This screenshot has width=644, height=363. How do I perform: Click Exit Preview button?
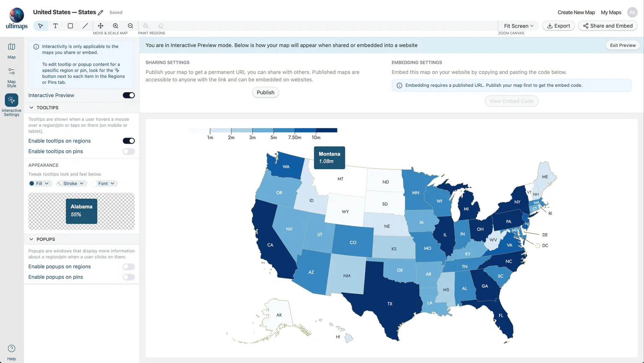coord(623,45)
